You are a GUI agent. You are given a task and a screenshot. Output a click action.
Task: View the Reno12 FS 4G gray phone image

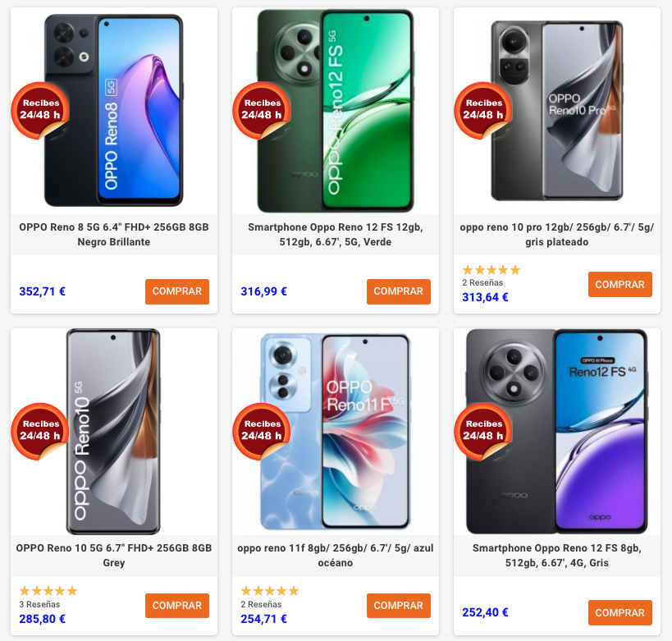tap(557, 432)
